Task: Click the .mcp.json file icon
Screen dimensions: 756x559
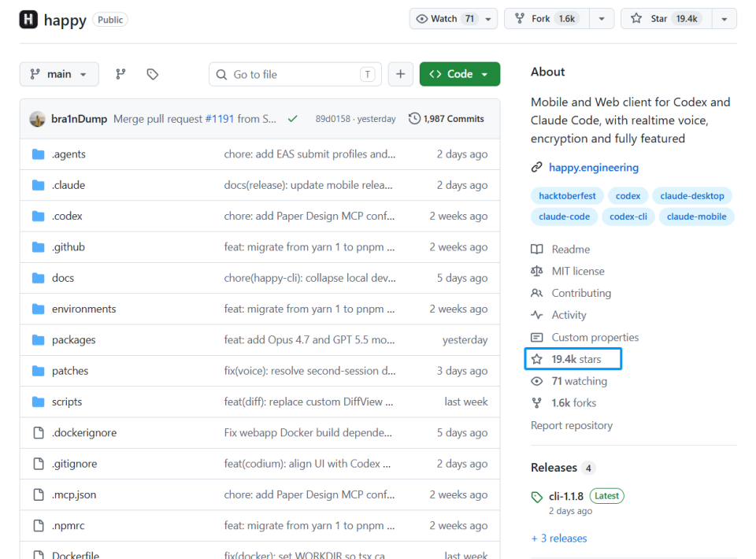Action: click(39, 494)
